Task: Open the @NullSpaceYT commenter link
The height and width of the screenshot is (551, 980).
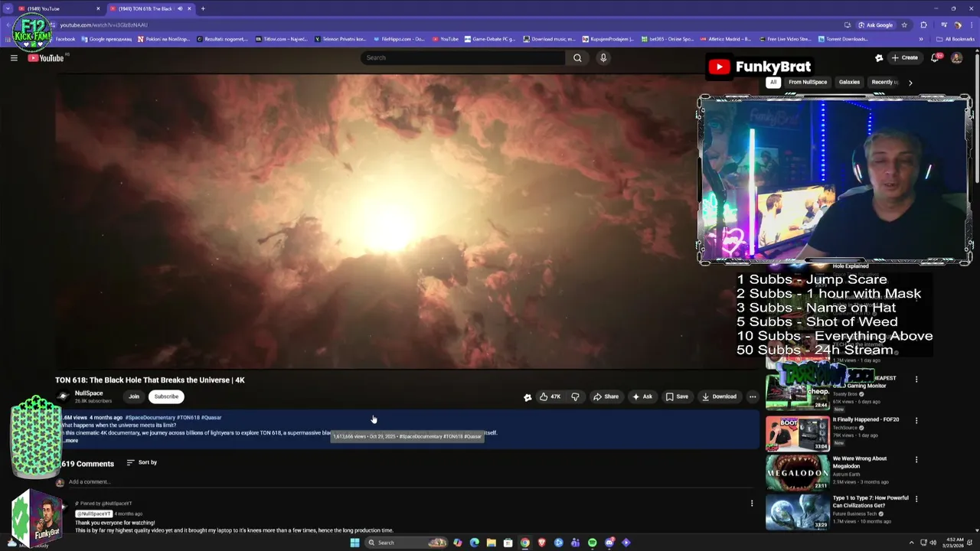Action: pos(93,514)
